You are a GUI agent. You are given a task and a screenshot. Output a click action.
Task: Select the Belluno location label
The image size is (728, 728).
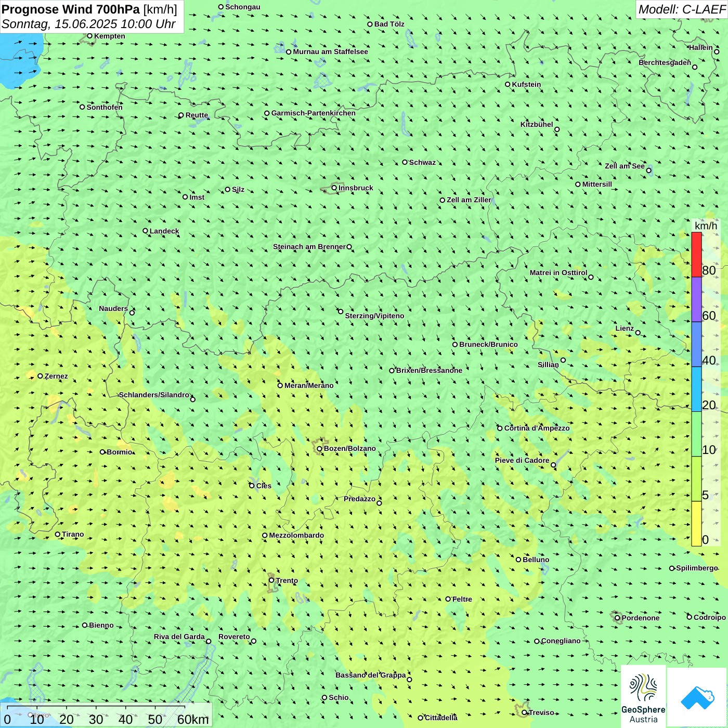(x=536, y=560)
